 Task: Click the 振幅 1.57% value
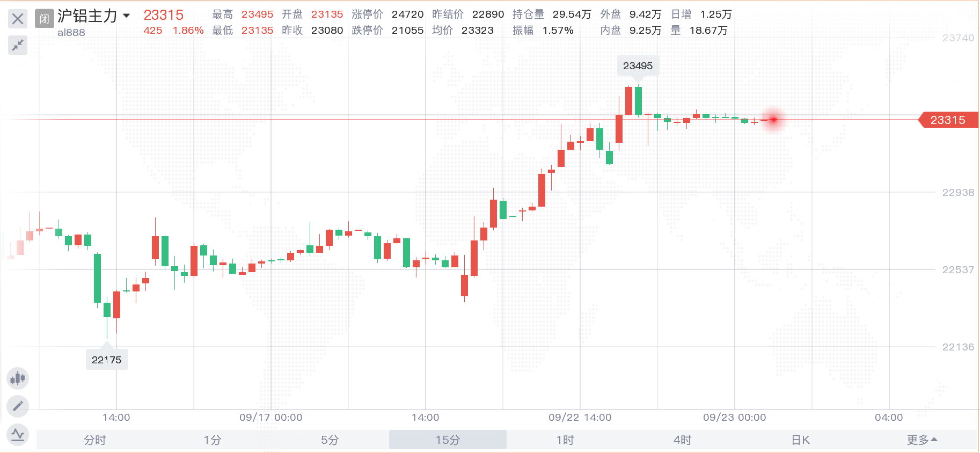coord(558,31)
